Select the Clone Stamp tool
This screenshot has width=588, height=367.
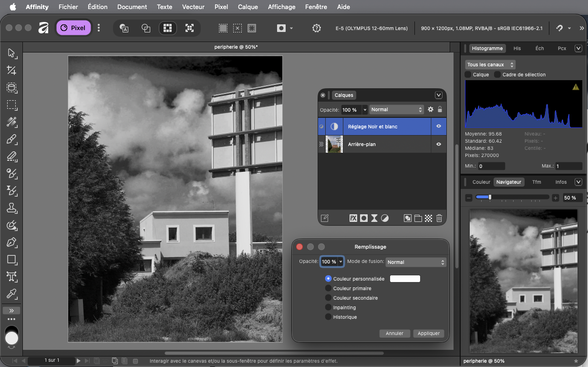pyautogui.click(x=11, y=208)
